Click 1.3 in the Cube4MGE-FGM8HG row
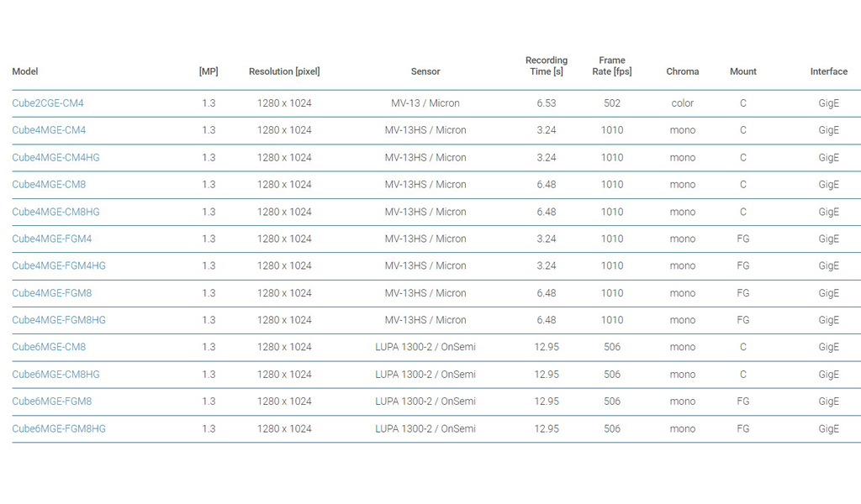Screen dimensions: 861x504 209,320
